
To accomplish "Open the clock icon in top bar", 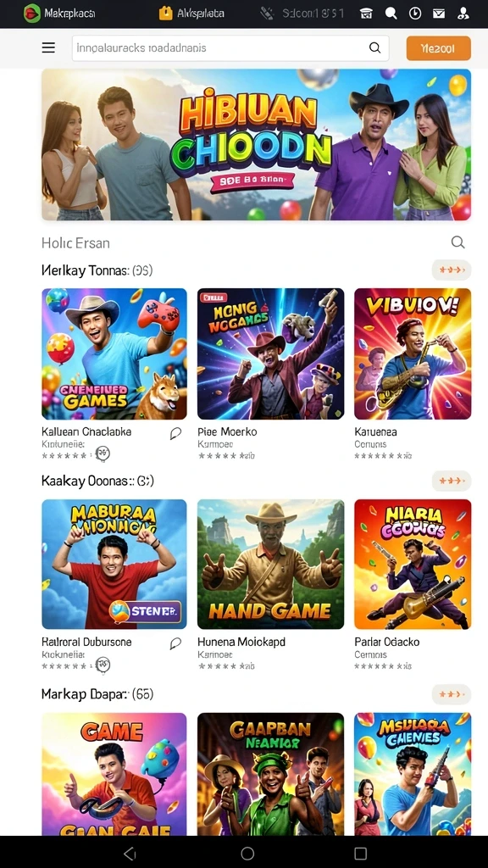I will 415,14.
